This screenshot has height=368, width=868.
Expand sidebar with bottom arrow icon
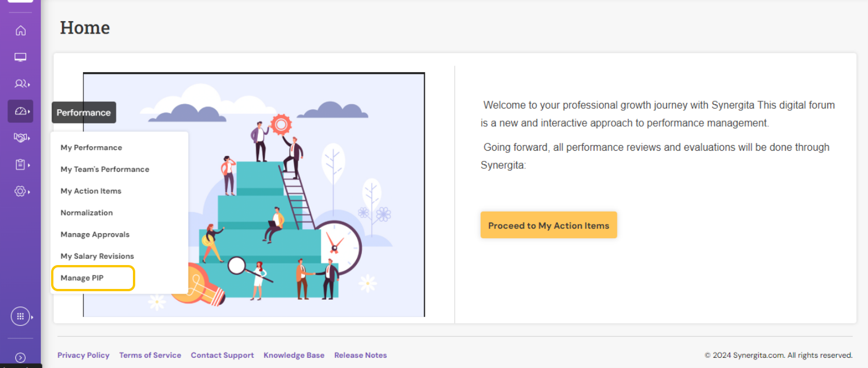pos(20,358)
